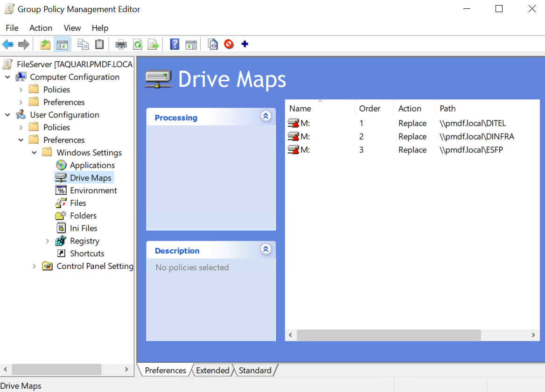This screenshot has width=545, height=392.
Task: Open the Action menu
Action: (x=41, y=28)
